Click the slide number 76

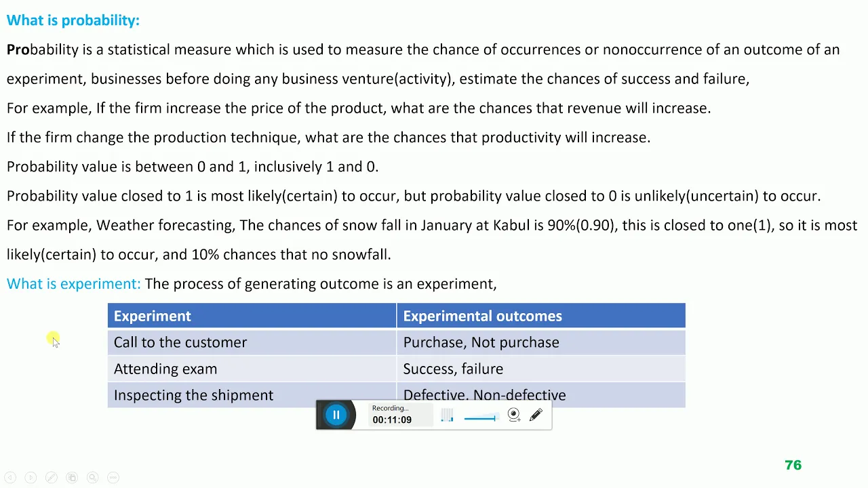(793, 465)
